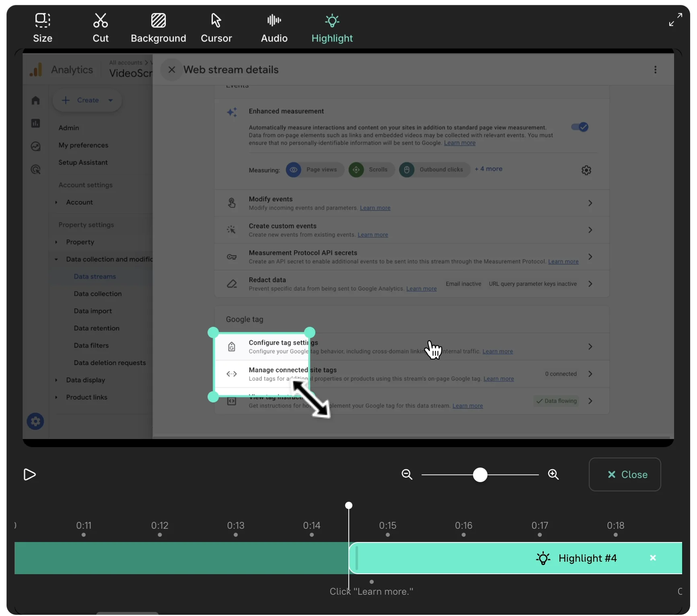The width and height of the screenshot is (697, 616).
Task: Click the Analytics logo icon
Action: click(36, 70)
